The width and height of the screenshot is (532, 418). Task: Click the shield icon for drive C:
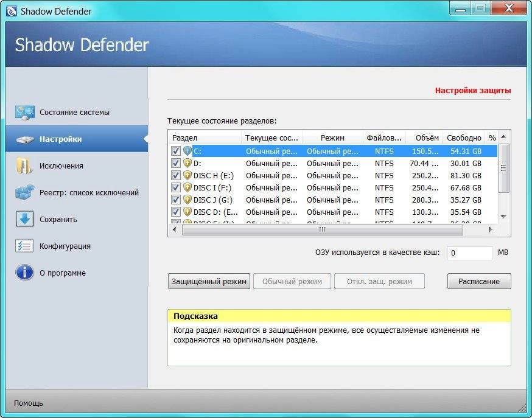point(187,151)
